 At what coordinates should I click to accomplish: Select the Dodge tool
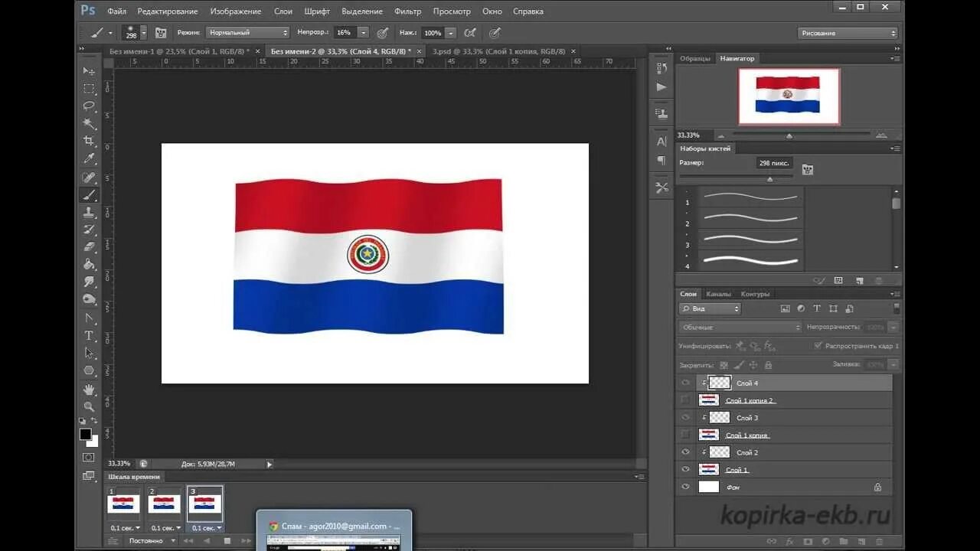pyautogui.click(x=89, y=300)
